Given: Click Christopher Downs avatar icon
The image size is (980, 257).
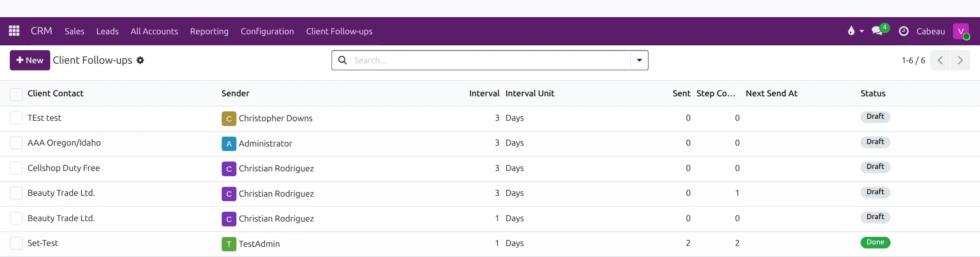Looking at the screenshot, I should [x=229, y=118].
